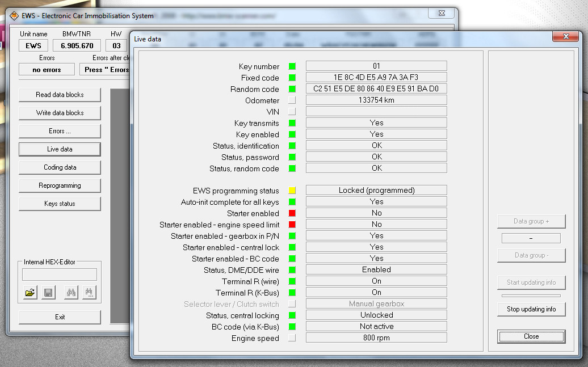Open the Errors... dialog

click(x=60, y=131)
